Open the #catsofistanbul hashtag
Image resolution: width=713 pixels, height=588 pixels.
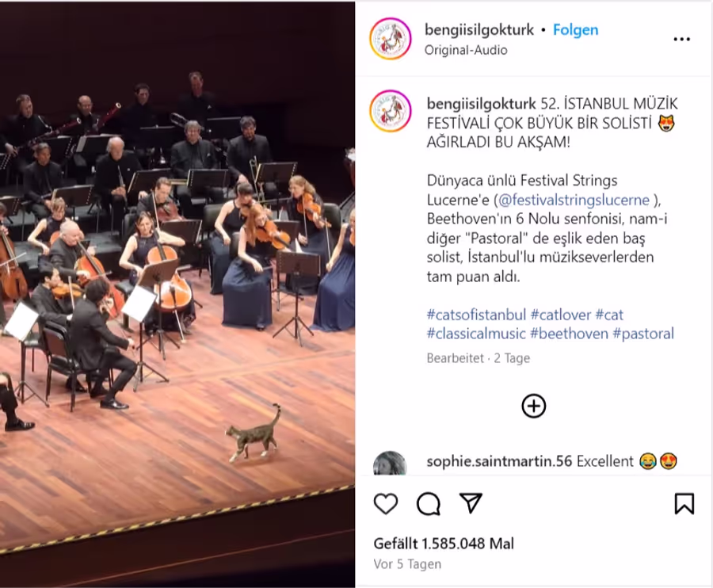tap(476, 315)
